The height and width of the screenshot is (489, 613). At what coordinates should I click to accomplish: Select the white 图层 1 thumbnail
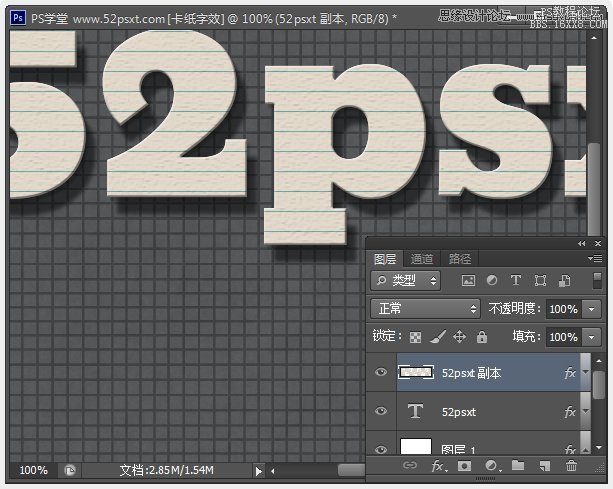pyautogui.click(x=416, y=446)
